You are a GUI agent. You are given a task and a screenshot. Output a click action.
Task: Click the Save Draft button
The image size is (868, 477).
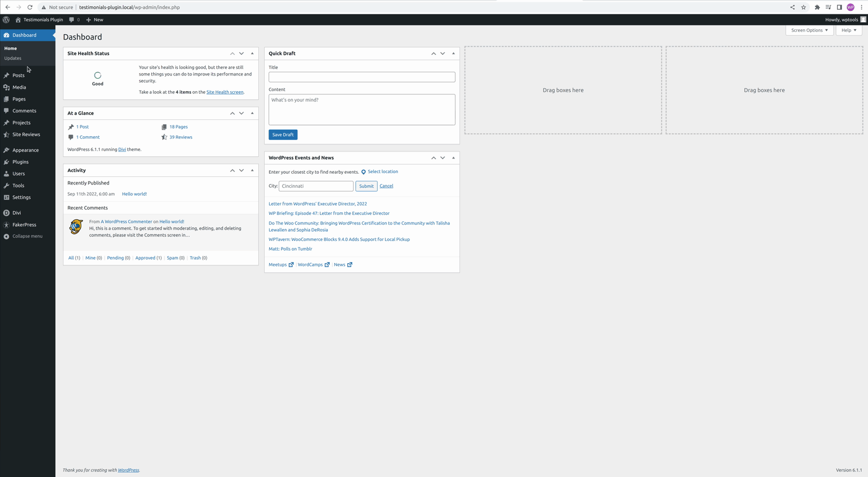283,135
